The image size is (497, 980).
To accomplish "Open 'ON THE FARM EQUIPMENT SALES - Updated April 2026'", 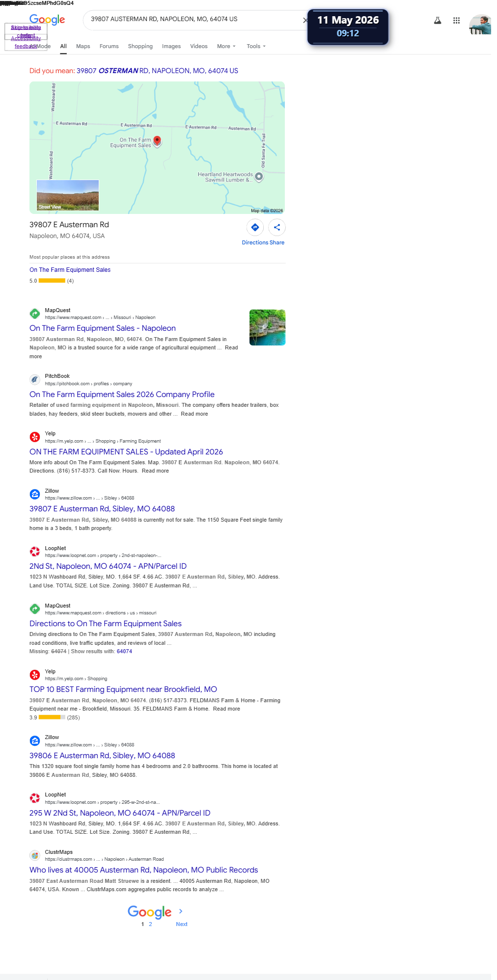I will click(126, 452).
